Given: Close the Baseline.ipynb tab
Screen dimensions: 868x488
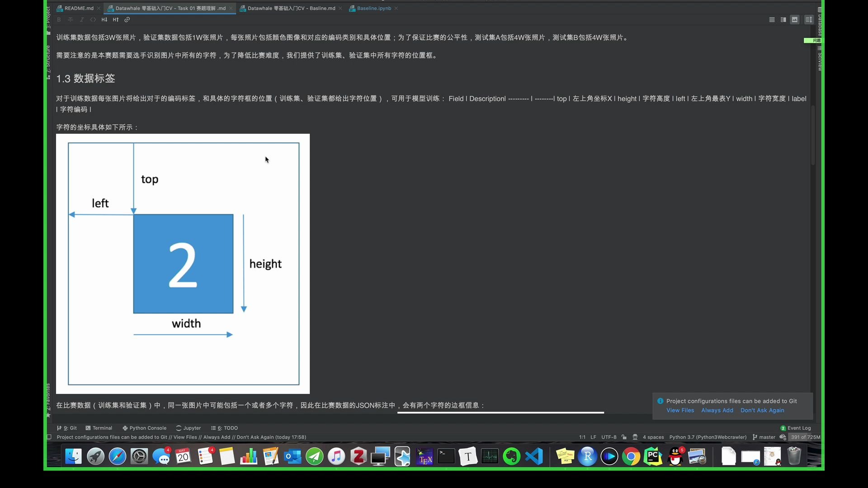Looking at the screenshot, I should 396,8.
